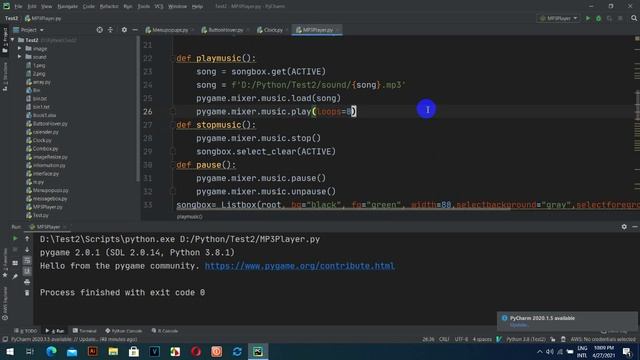
Task: Collapse the Test2 root folder
Action: (x=13, y=40)
